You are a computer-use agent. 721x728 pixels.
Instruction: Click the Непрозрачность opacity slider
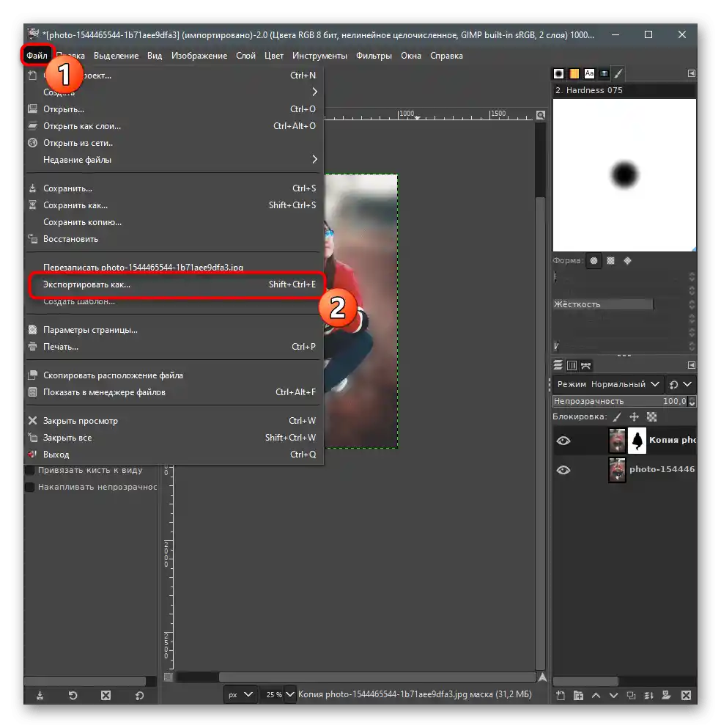[x=620, y=401]
